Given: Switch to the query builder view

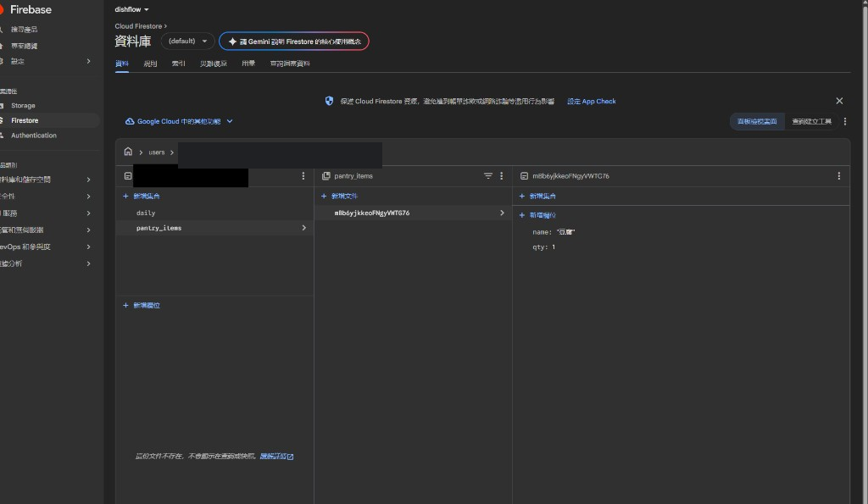Looking at the screenshot, I should tap(811, 122).
